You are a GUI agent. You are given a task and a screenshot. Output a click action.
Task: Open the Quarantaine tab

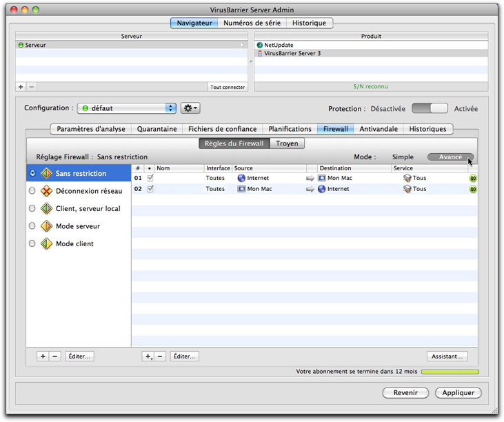(157, 129)
